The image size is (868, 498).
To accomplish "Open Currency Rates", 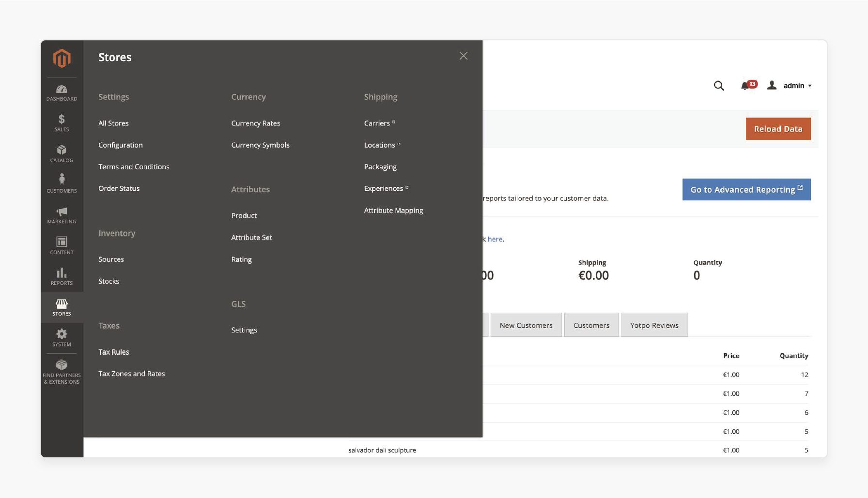I will pos(256,123).
